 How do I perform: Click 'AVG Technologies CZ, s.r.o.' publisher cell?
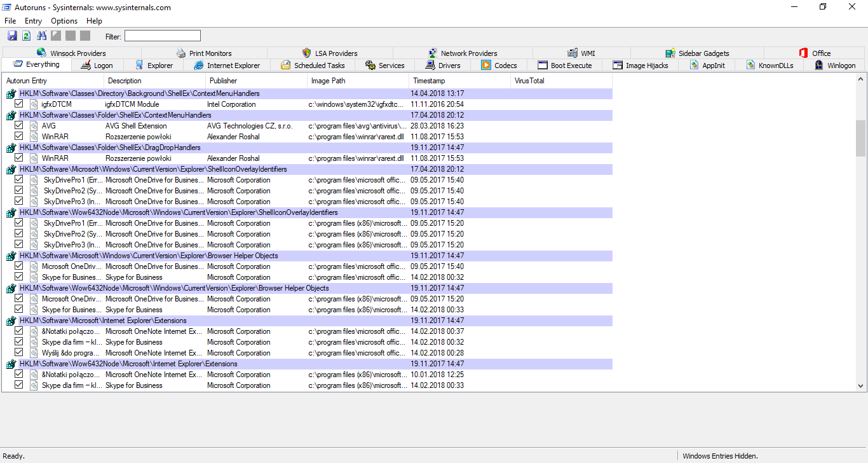point(250,126)
